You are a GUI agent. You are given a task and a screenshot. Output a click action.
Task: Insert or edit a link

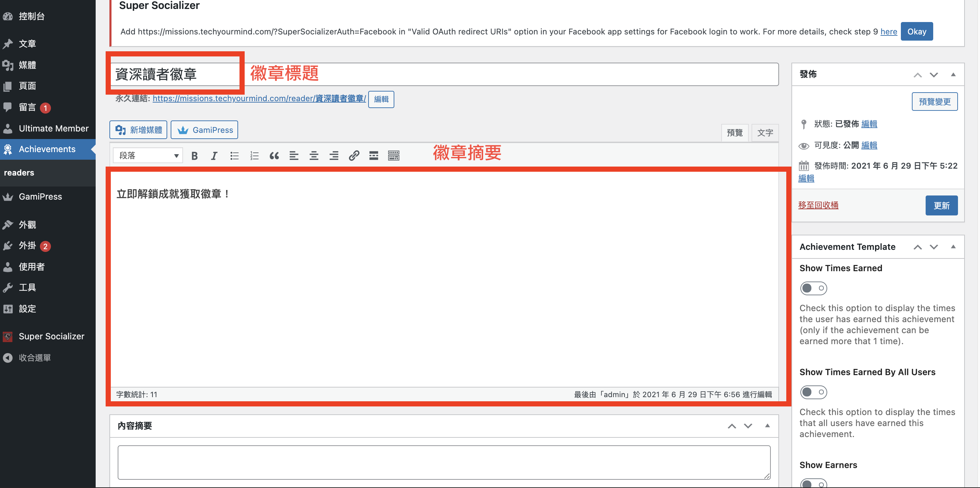(354, 156)
